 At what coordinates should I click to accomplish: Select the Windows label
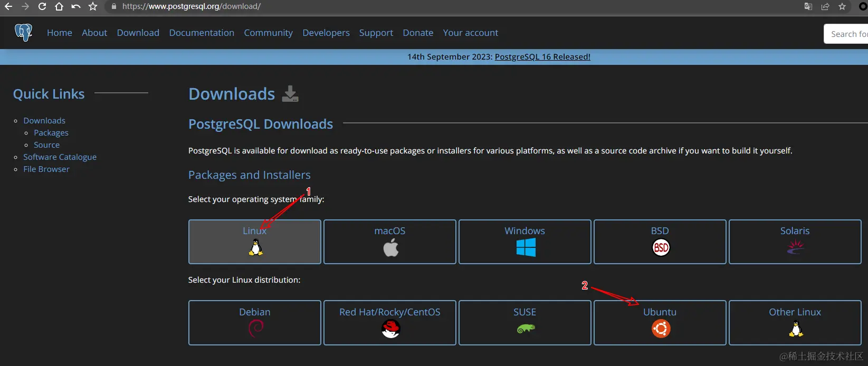click(524, 231)
